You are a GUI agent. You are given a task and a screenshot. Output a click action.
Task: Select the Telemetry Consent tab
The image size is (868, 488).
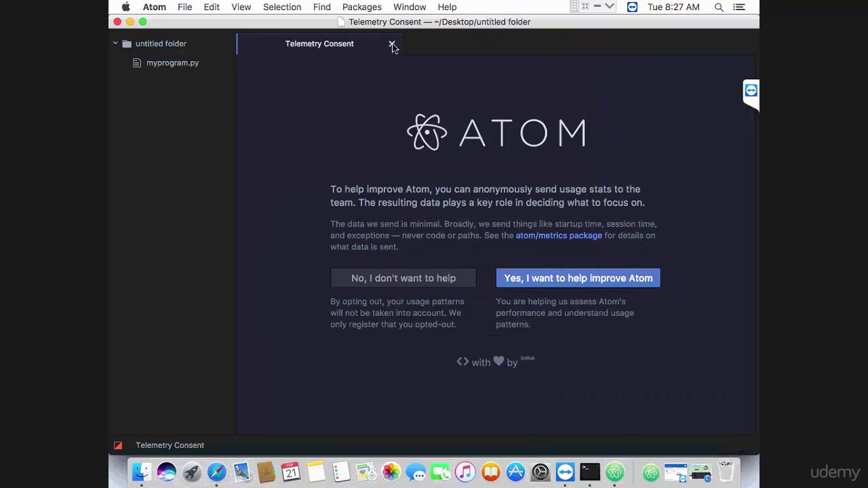319,44
